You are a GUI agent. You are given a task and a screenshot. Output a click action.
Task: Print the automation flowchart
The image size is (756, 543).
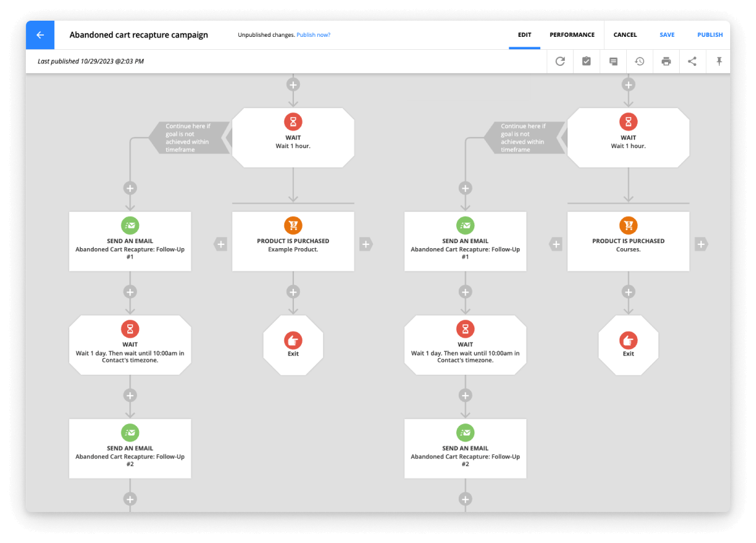[666, 61]
